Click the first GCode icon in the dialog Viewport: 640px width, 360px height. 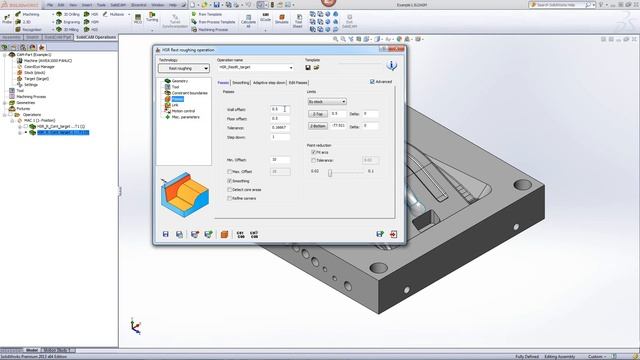240,234
